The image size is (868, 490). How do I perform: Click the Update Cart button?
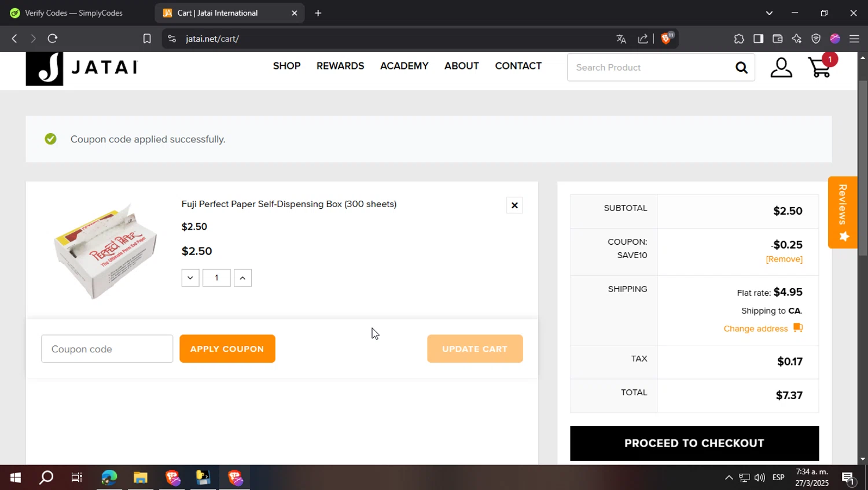475,349
